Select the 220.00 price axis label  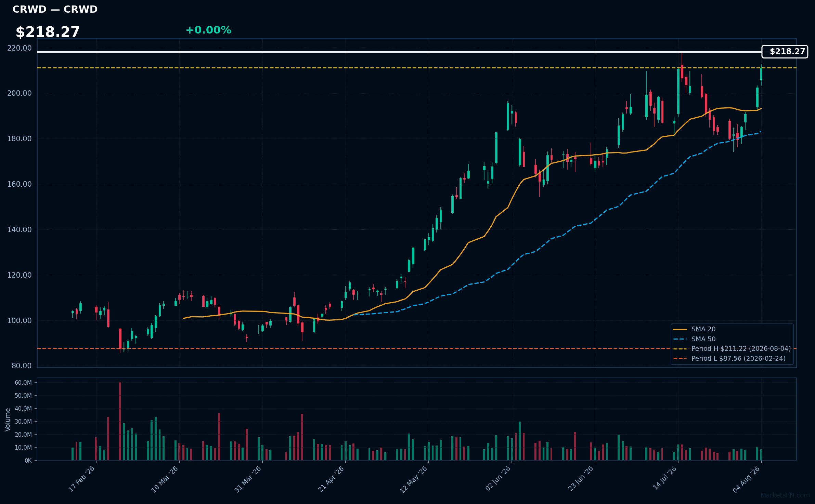20,48
